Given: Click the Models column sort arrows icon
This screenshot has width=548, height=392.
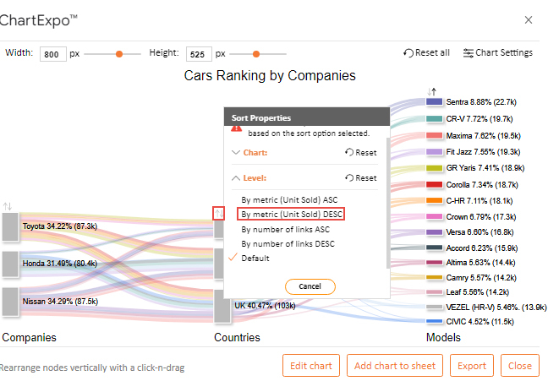Looking at the screenshot, I should 431,92.
